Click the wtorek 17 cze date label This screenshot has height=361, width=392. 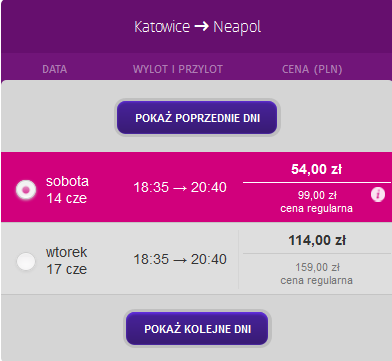(x=67, y=261)
